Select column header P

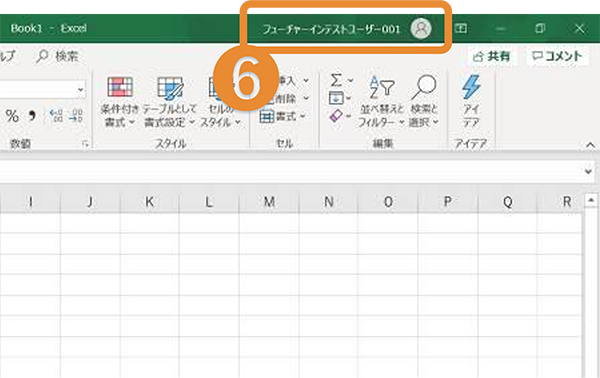point(448,202)
